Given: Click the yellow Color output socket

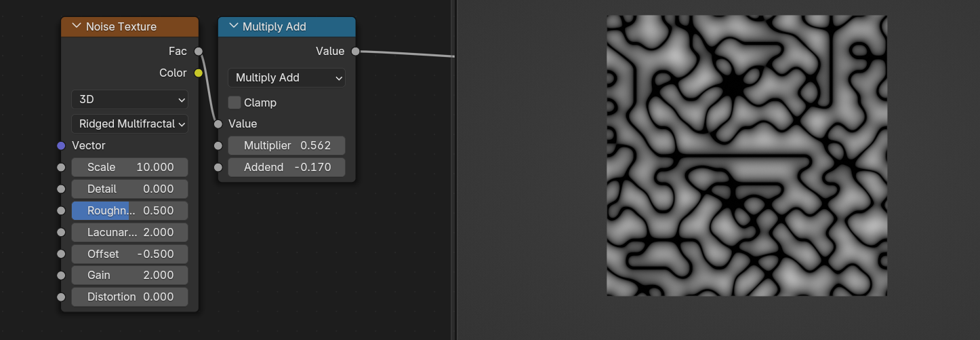Looking at the screenshot, I should (x=199, y=73).
